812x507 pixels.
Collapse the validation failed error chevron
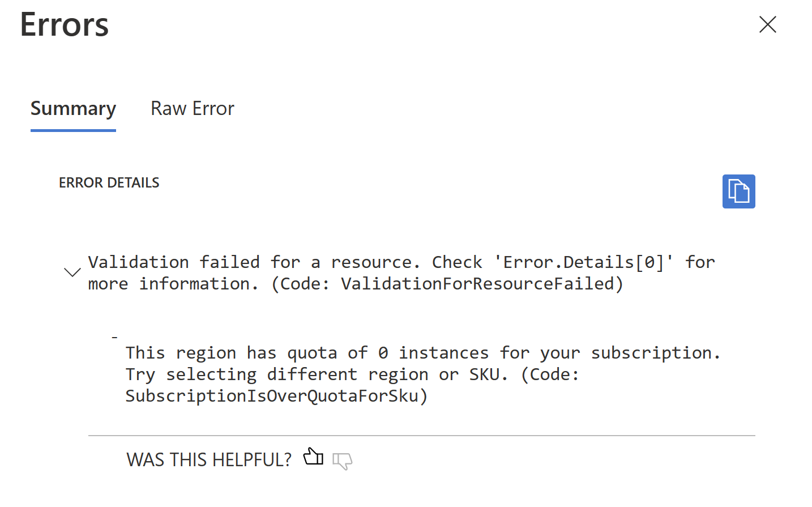coord(72,272)
